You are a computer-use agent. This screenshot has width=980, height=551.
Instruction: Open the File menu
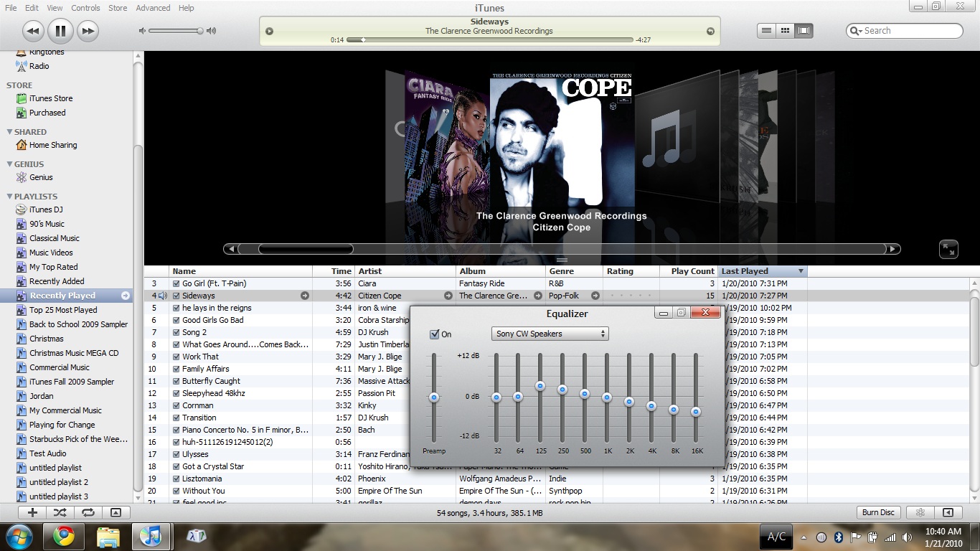(x=11, y=8)
